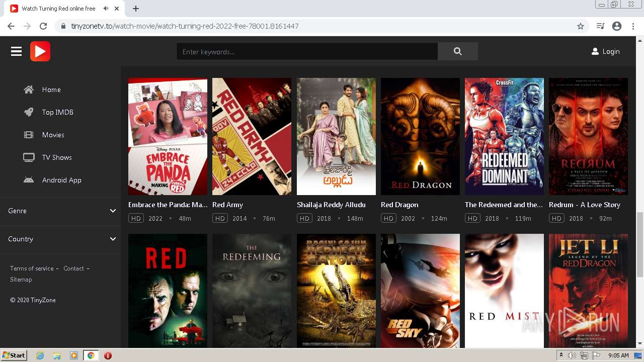
Task: Open Redrum - A Love Story title
Action: tap(585, 205)
